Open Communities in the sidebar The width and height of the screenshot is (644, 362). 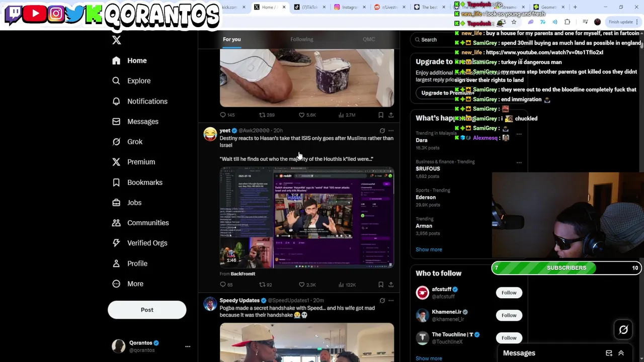140,223
